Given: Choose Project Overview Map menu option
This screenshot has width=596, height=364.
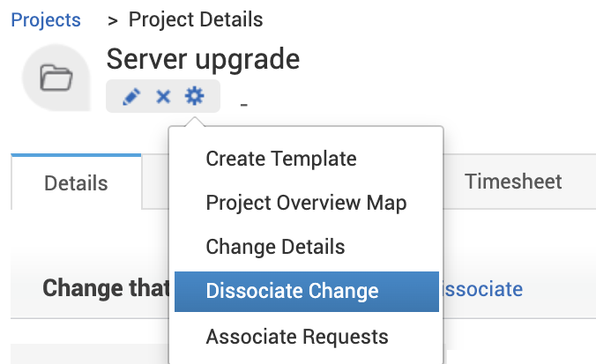Looking at the screenshot, I should pyautogui.click(x=306, y=204).
